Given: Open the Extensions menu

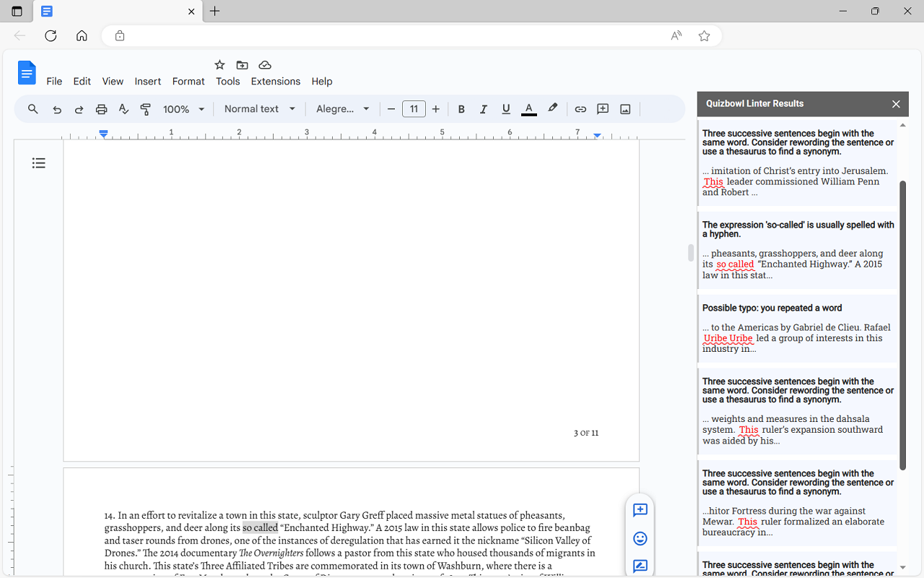Looking at the screenshot, I should 276,82.
